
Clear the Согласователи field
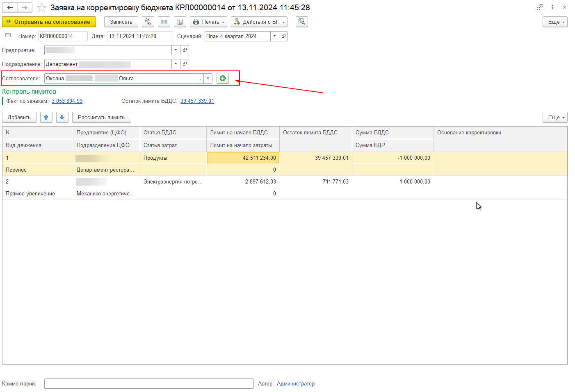[x=208, y=78]
